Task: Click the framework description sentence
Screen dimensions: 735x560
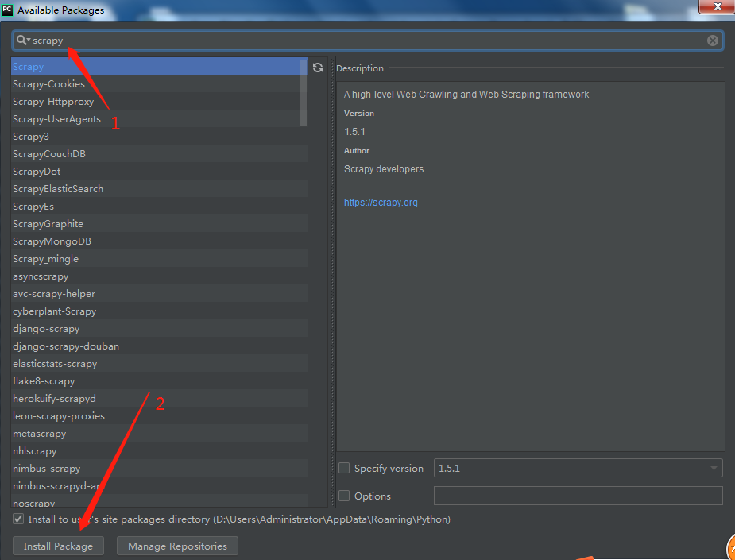Action: 466,95
